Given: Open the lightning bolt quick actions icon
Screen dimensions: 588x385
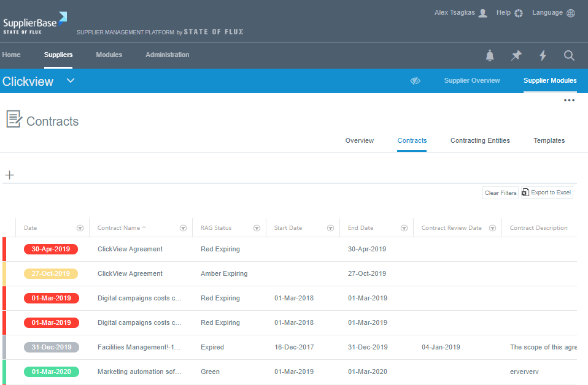Looking at the screenshot, I should coord(543,56).
